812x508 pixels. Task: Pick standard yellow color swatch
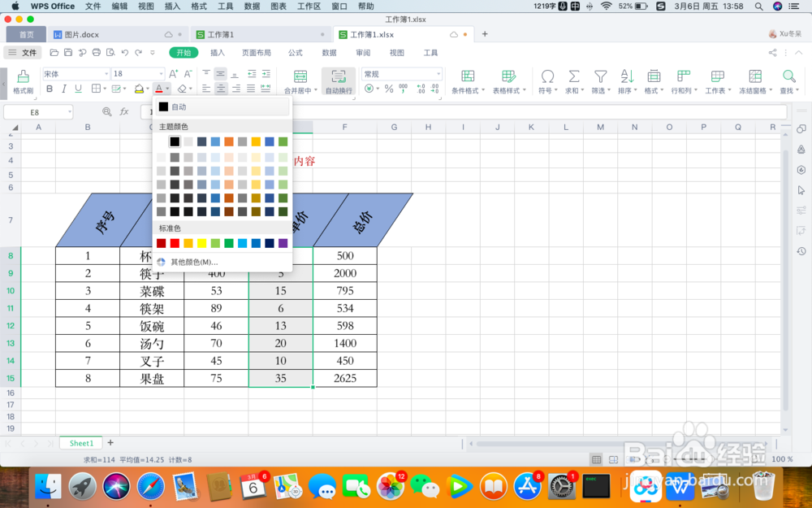202,243
